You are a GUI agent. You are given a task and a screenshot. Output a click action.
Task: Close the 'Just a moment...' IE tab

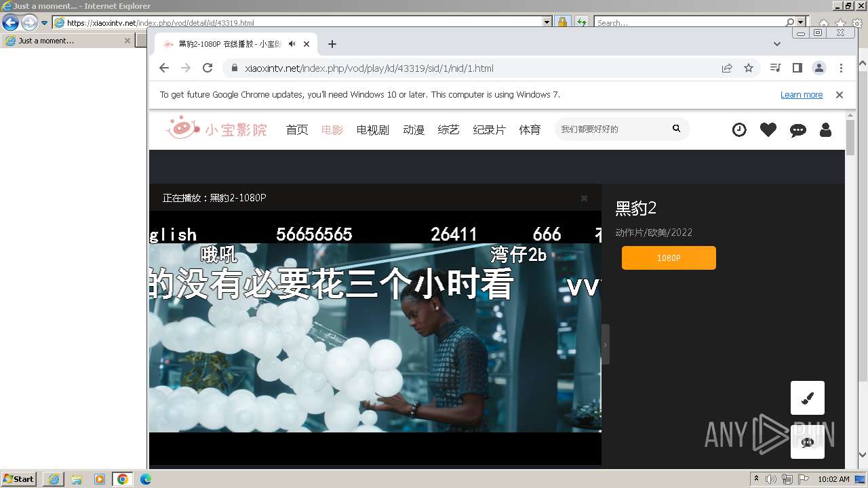[x=127, y=41]
